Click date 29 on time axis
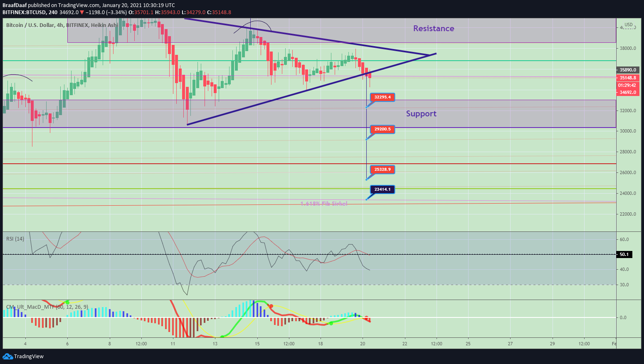The image size is (644, 364). tap(552, 344)
